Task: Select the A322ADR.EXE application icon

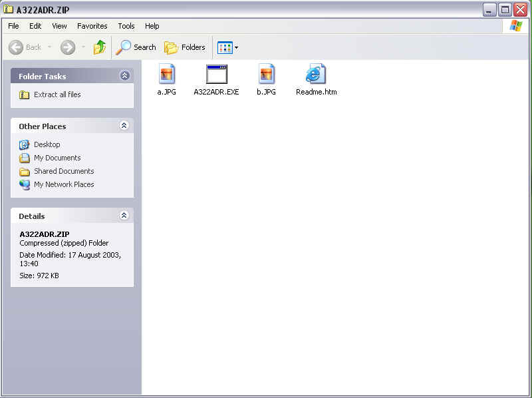Action: pos(217,74)
